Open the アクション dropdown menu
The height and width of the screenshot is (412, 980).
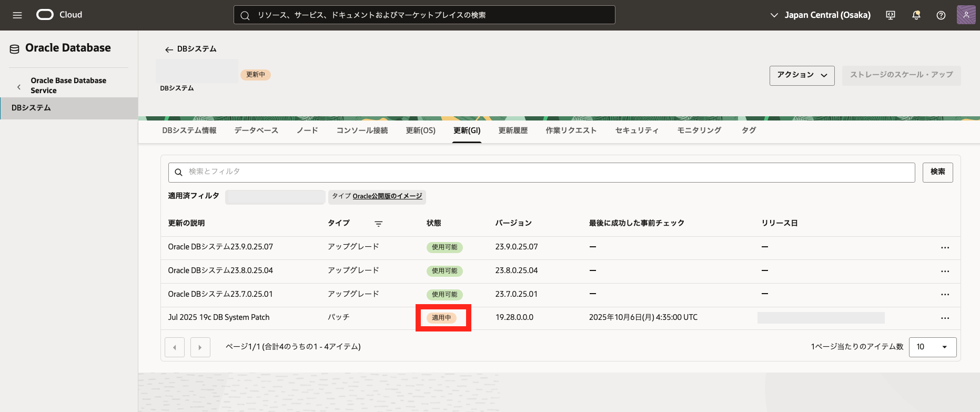tap(802, 75)
